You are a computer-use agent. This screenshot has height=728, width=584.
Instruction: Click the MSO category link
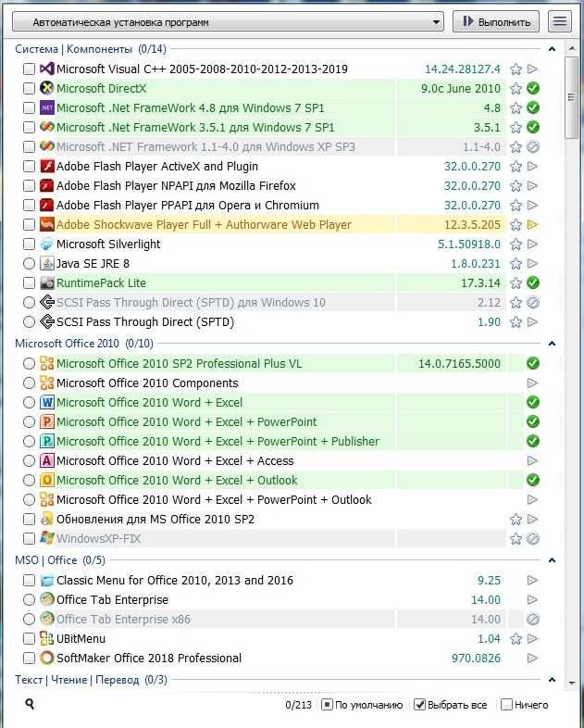(x=27, y=560)
